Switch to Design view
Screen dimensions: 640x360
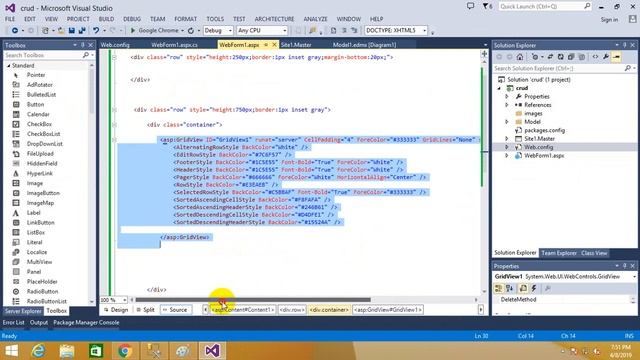(116, 310)
